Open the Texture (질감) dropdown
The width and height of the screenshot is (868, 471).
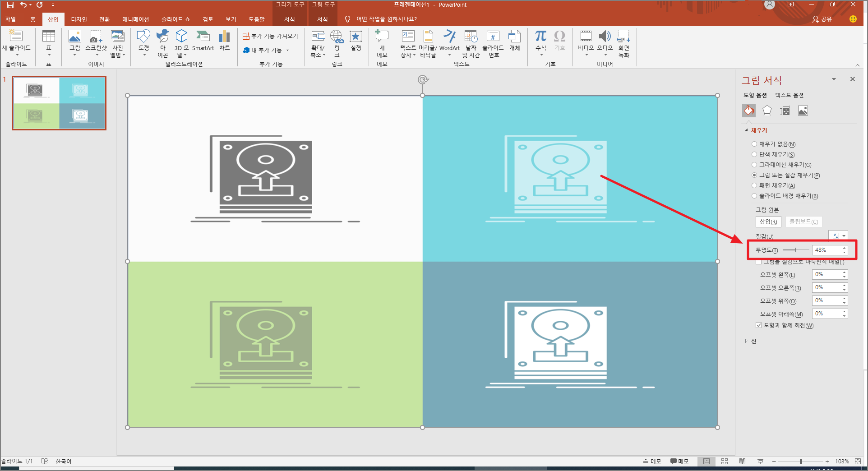point(838,236)
